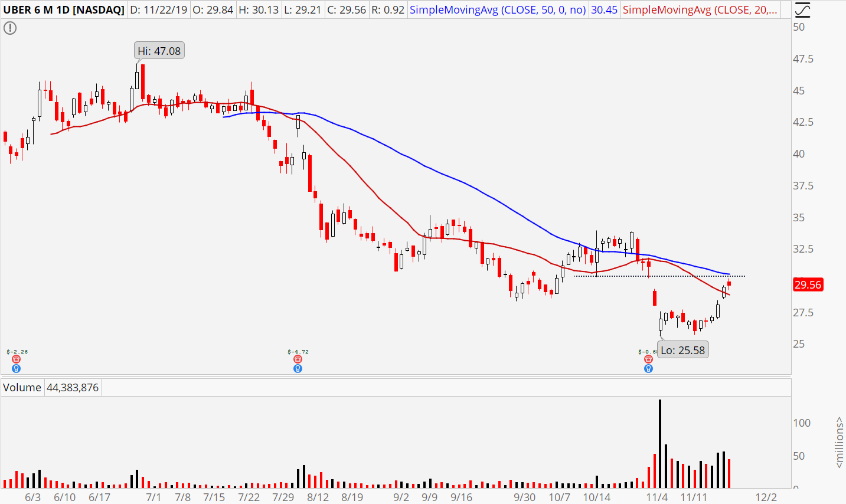Select the blue SimpleMovingAvg (CLOSE, 50, 0, no) label
Viewport: 846px width, 504px height.
pyautogui.click(x=498, y=10)
